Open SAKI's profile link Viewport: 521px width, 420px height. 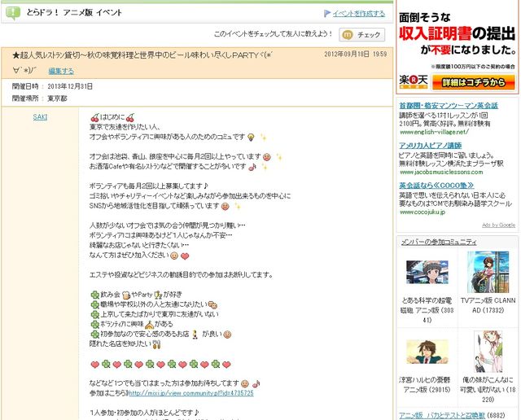point(39,117)
